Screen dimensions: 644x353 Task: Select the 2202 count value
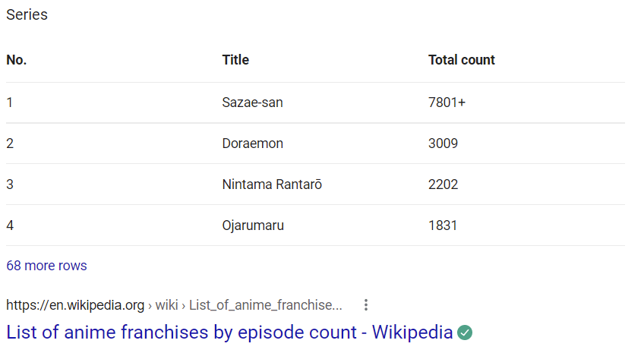tap(443, 184)
